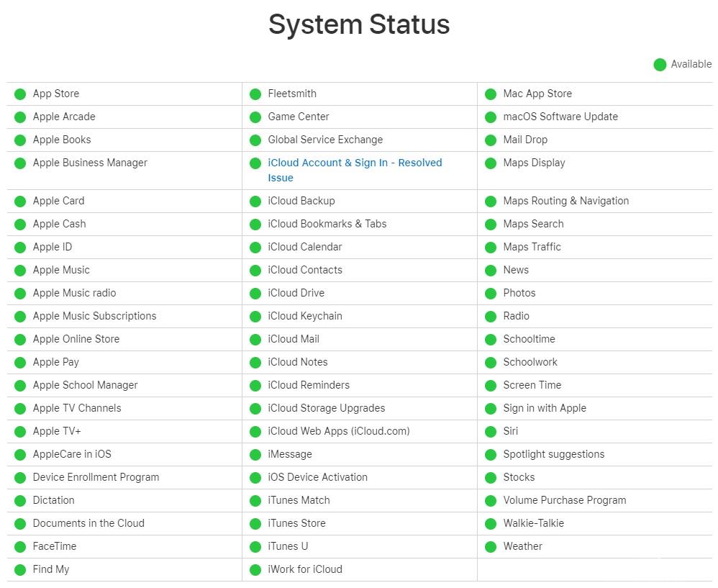Click the status indicator next to FaceTime
Viewport: 718px width, 588px height.
click(x=20, y=546)
